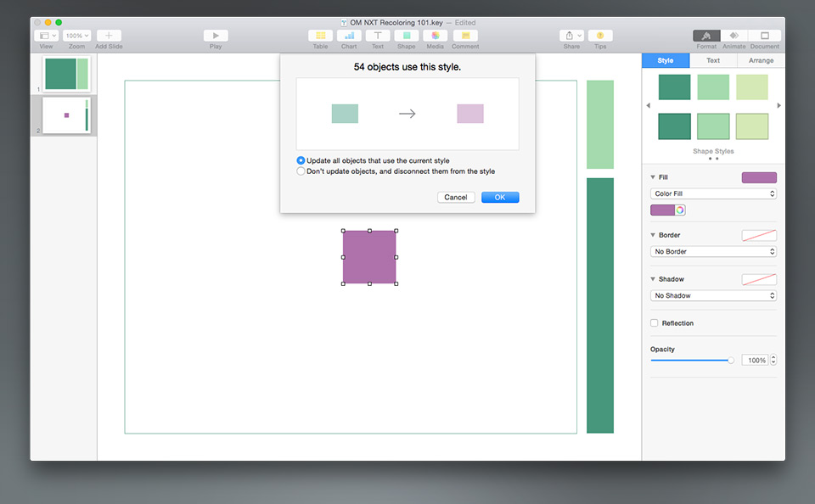Open the No Border dropdown

point(713,252)
